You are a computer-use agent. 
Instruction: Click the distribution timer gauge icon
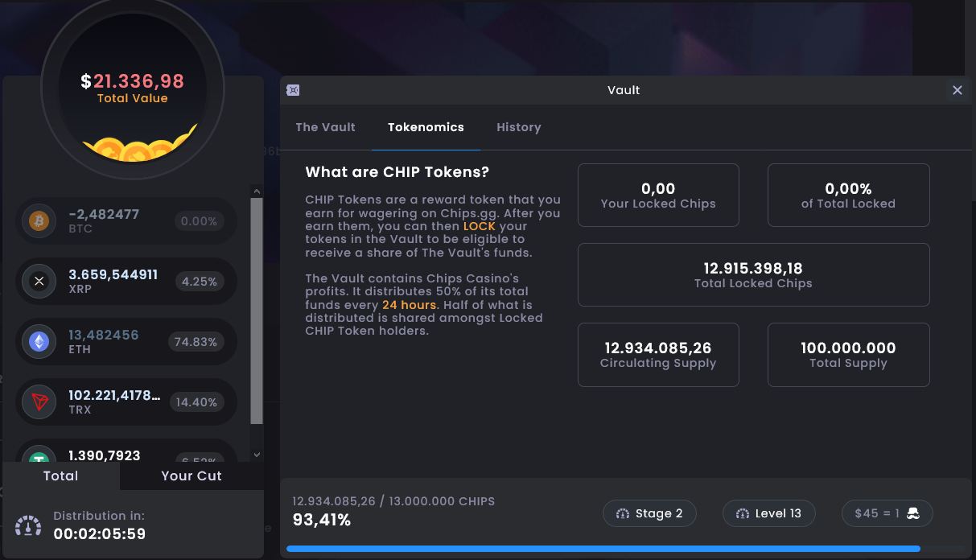[29, 525]
